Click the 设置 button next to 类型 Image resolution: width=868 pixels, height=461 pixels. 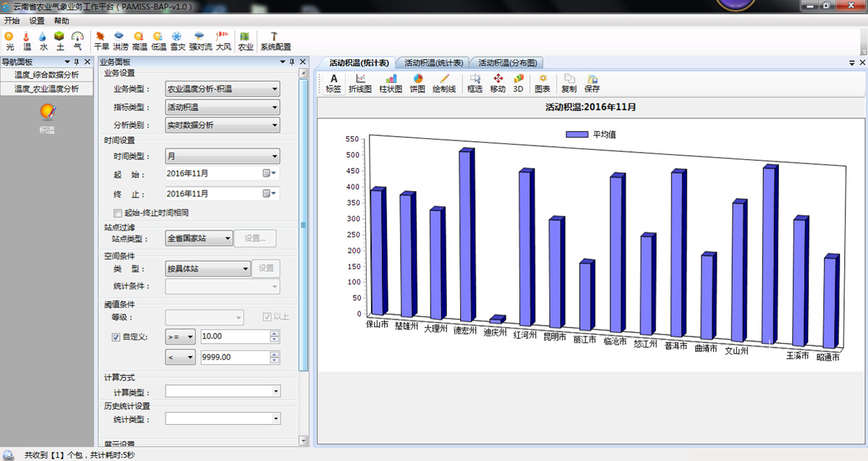click(265, 268)
